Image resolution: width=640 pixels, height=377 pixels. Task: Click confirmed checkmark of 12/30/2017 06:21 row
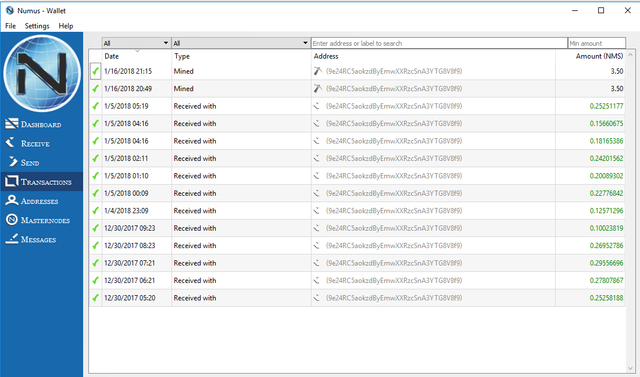tap(96, 281)
